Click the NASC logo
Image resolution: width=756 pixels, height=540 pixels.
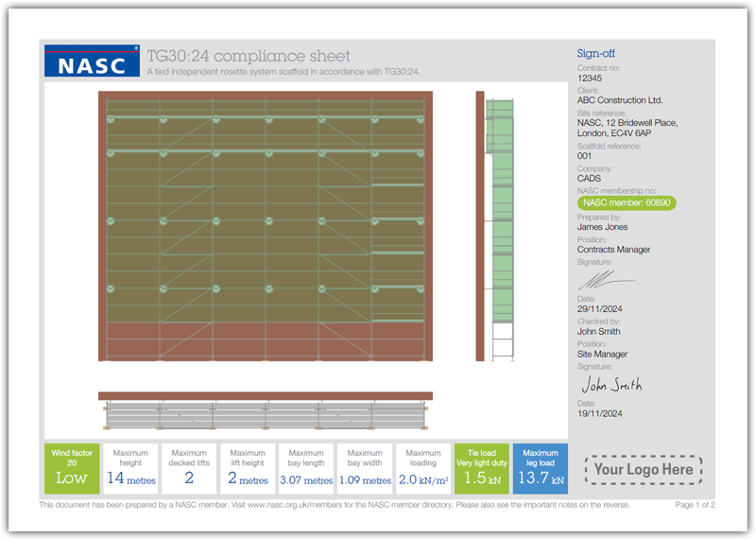click(92, 61)
